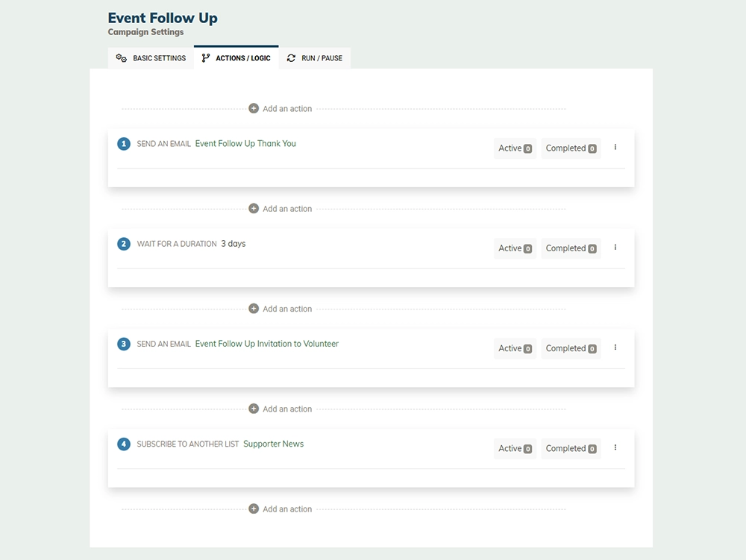Viewport: 746px width, 560px height.
Task: Click plus icon between steps 2 and 3
Action: point(254,309)
